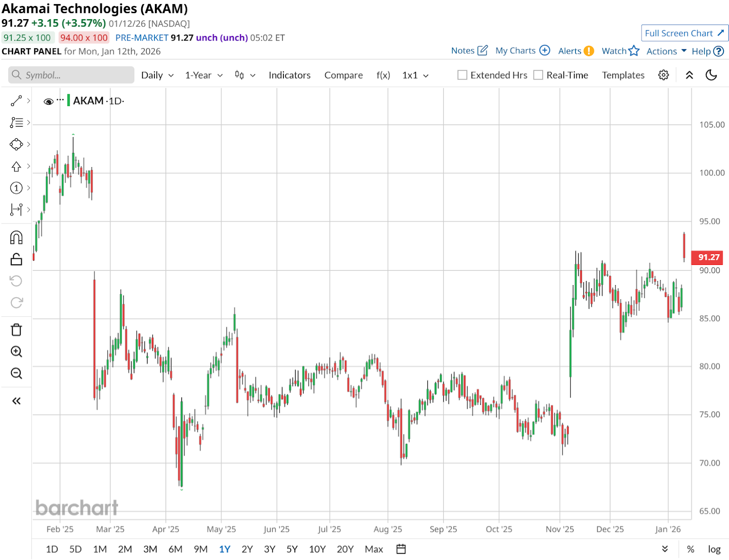This screenshot has height=560, width=729.
Task: Open the 1x1 grid layout dropdown
Action: coord(415,75)
